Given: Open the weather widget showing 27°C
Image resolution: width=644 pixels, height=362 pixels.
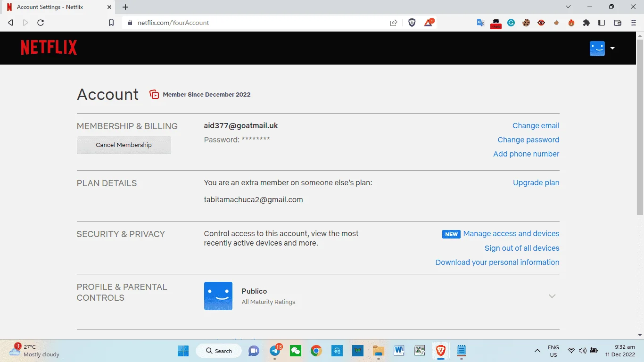Looking at the screenshot, I should (33, 351).
